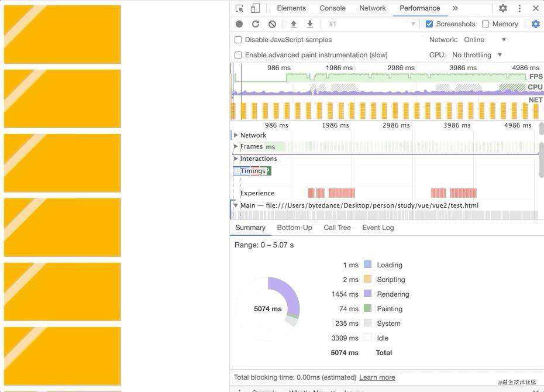Image resolution: width=544 pixels, height=392 pixels.
Task: Click the 1986 ms overview time marker
Action: (x=339, y=68)
